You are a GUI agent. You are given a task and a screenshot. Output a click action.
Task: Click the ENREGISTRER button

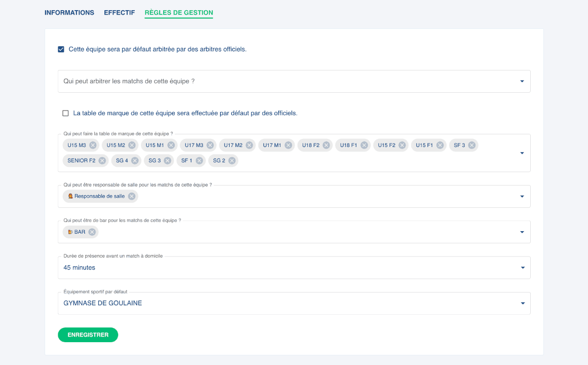pos(88,335)
